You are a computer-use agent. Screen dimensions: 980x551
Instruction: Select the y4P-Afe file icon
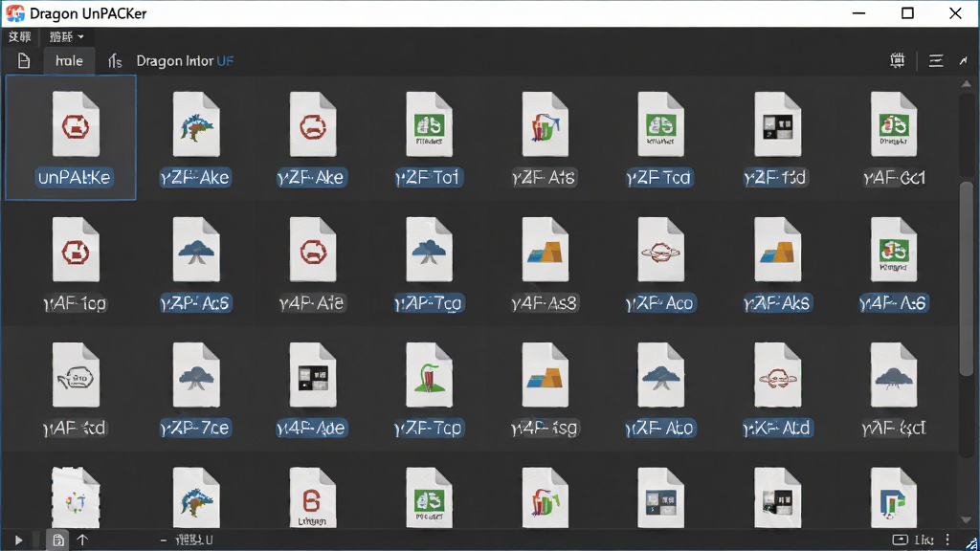pyautogui.click(x=313, y=250)
